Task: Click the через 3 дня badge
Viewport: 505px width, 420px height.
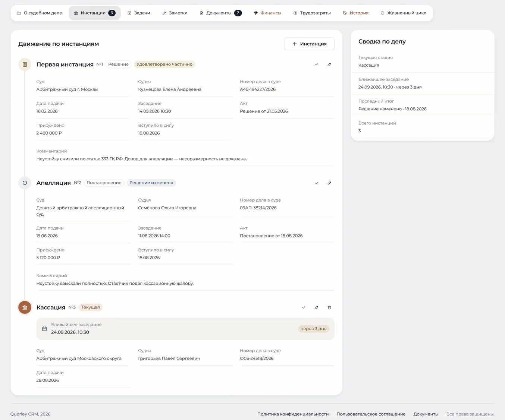Action: [314, 329]
